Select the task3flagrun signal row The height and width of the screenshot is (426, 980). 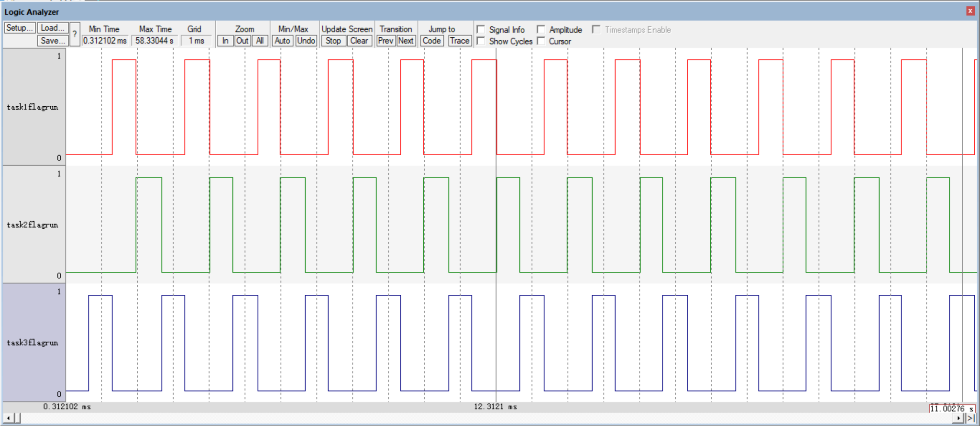point(34,342)
